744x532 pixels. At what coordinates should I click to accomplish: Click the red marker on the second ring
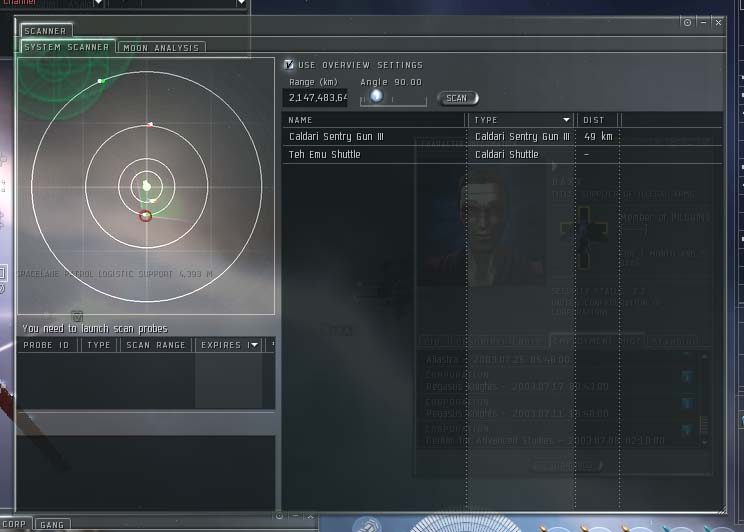[150, 125]
